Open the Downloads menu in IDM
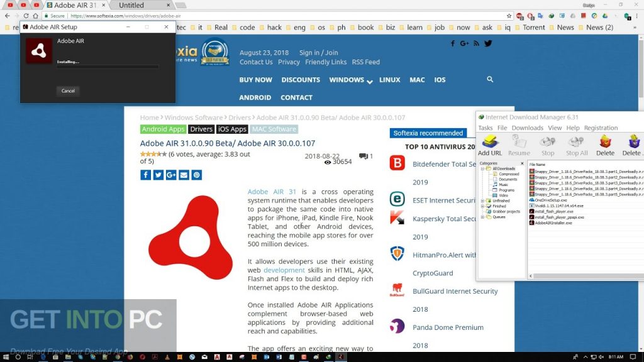This screenshot has height=362, width=644. pos(528,128)
